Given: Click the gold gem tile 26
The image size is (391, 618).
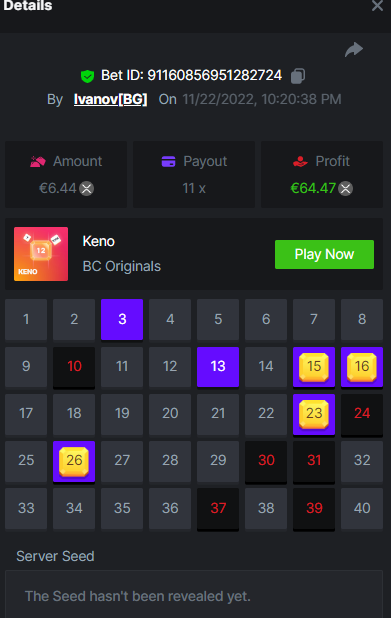Looking at the screenshot, I should coord(74,461).
